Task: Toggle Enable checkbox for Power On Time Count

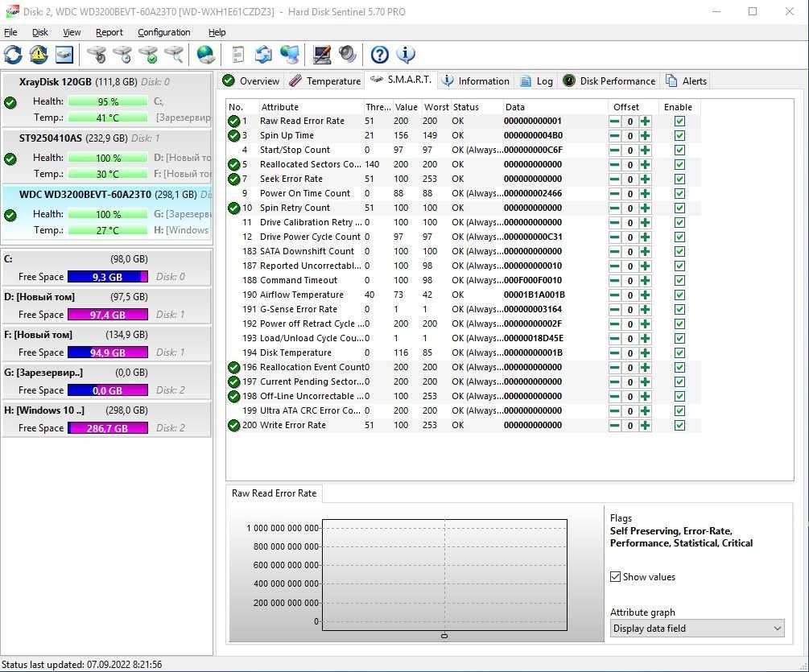Action: (x=679, y=193)
